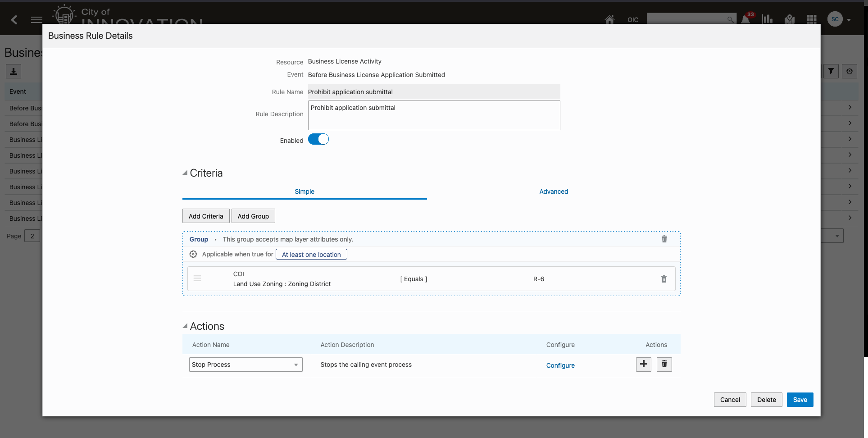Click the download icon in background page

coord(14,71)
